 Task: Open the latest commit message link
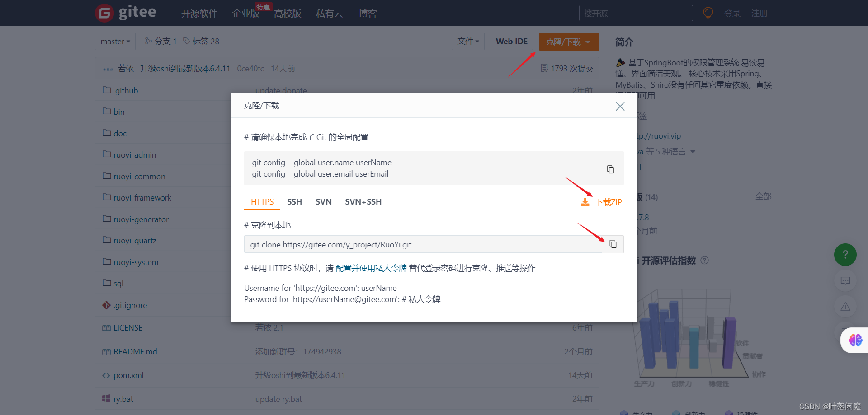pyautogui.click(x=185, y=69)
